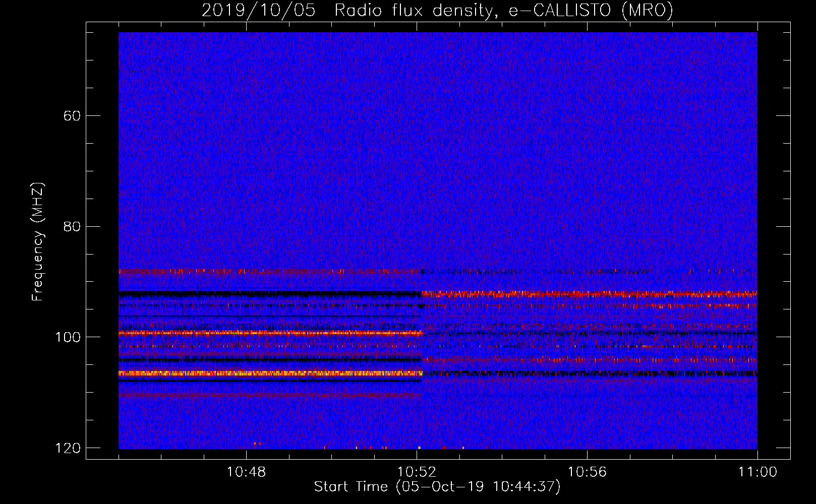Click the "80" frequency tick label
The image size is (816, 504).
point(72,226)
